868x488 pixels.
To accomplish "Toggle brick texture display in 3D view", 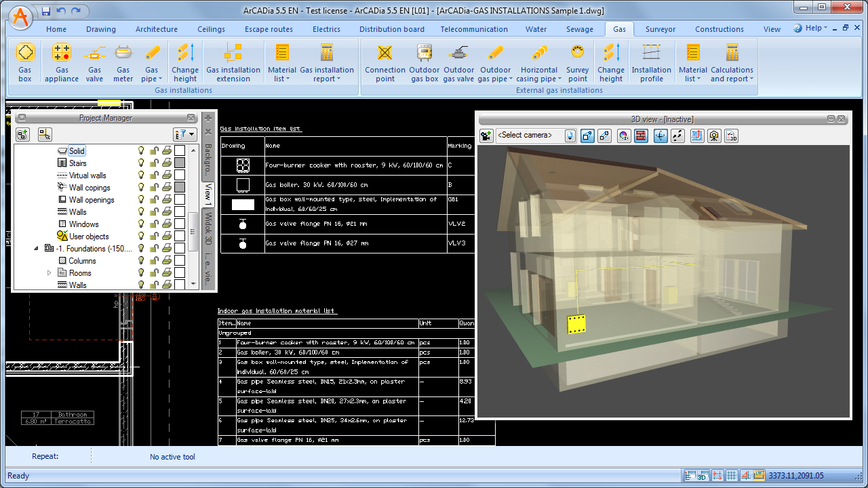I will pos(641,136).
